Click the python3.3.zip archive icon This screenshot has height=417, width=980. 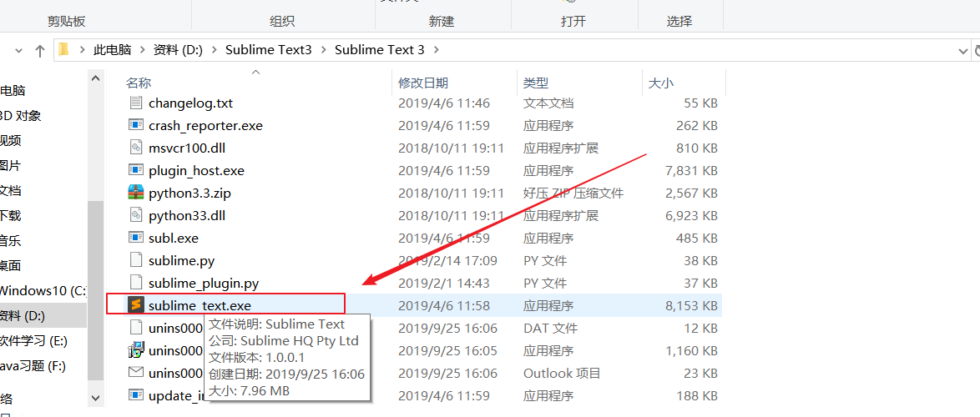pyautogui.click(x=136, y=193)
